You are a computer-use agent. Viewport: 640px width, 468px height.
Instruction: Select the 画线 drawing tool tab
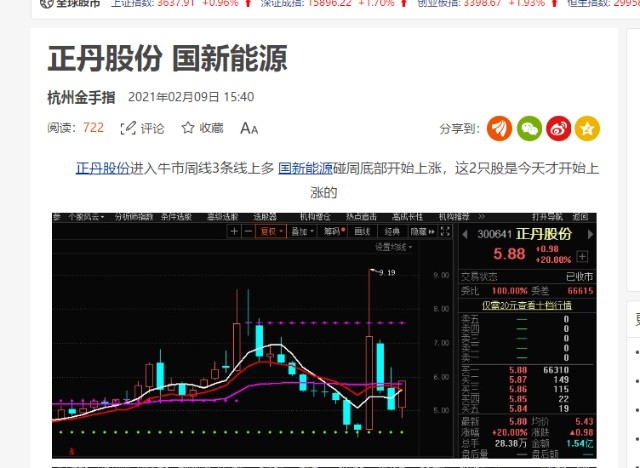coord(362,231)
